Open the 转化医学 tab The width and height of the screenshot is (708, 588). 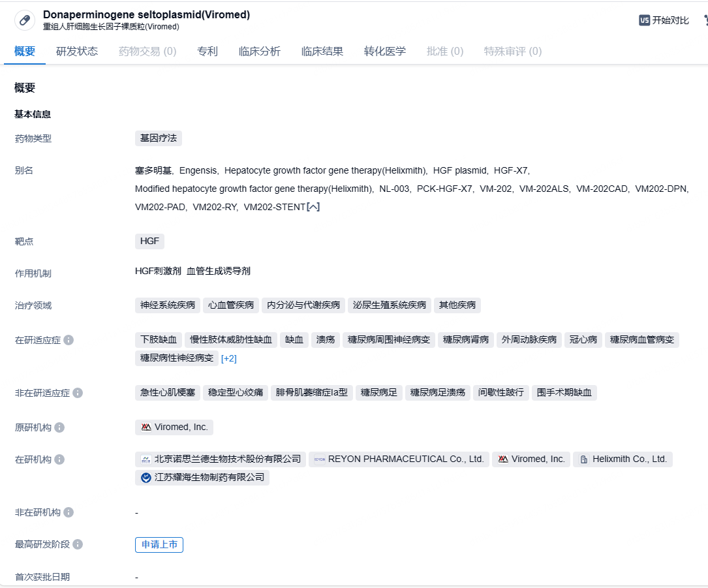point(385,51)
